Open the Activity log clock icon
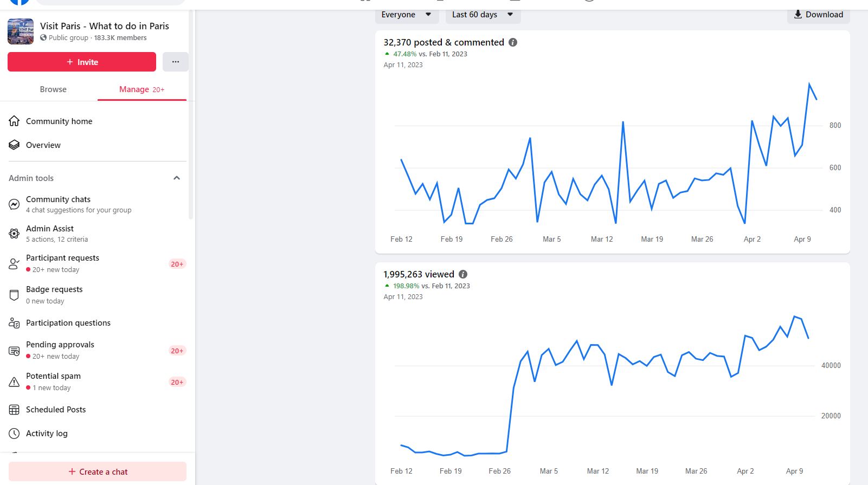Screen dimensions: 868x485 (x=14, y=434)
